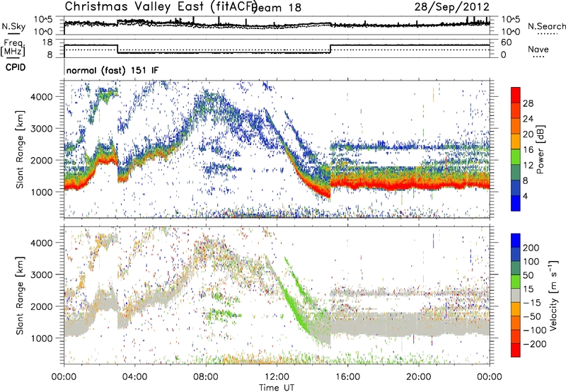This screenshot has height=392, width=566.
Task: Click the red bottom segment of velocity colorbar
Action: pyautogui.click(x=516, y=350)
